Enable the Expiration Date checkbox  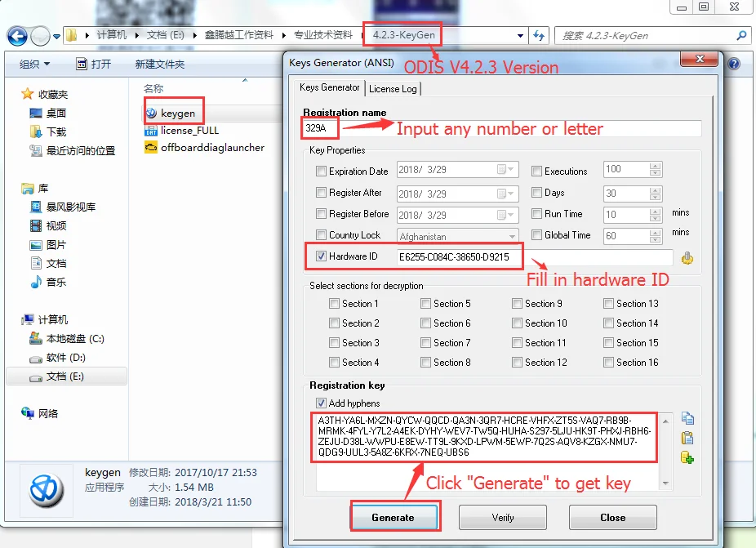point(321,171)
